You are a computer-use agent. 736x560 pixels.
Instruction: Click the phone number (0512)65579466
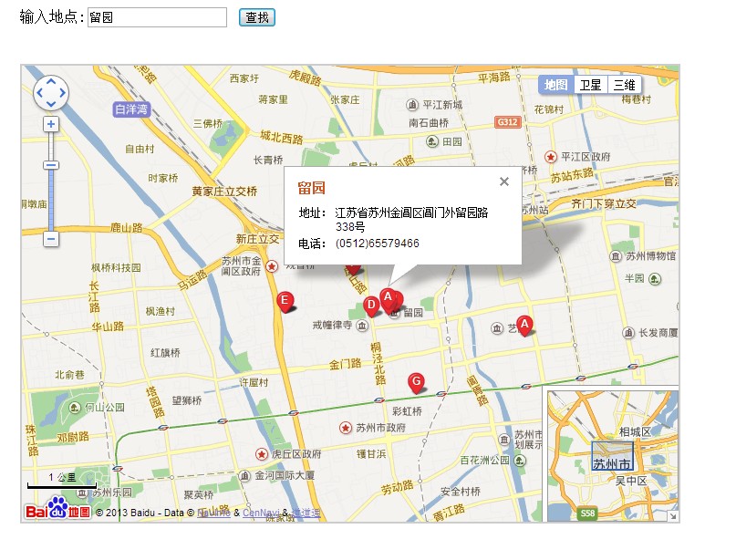(x=378, y=244)
